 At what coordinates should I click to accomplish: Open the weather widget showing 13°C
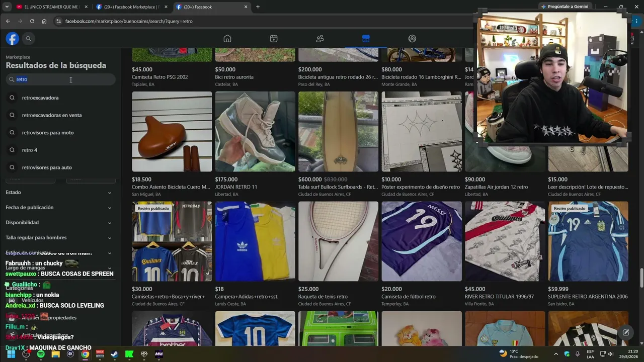(519, 354)
